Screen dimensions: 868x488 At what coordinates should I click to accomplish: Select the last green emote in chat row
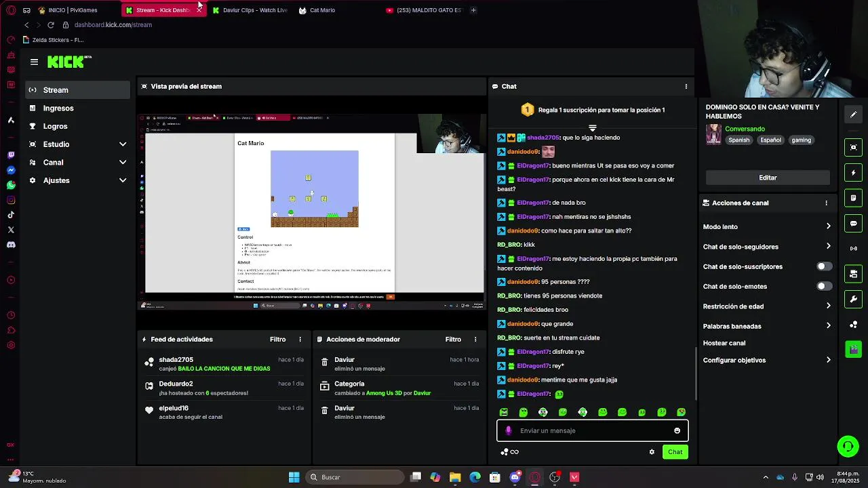coord(682,412)
